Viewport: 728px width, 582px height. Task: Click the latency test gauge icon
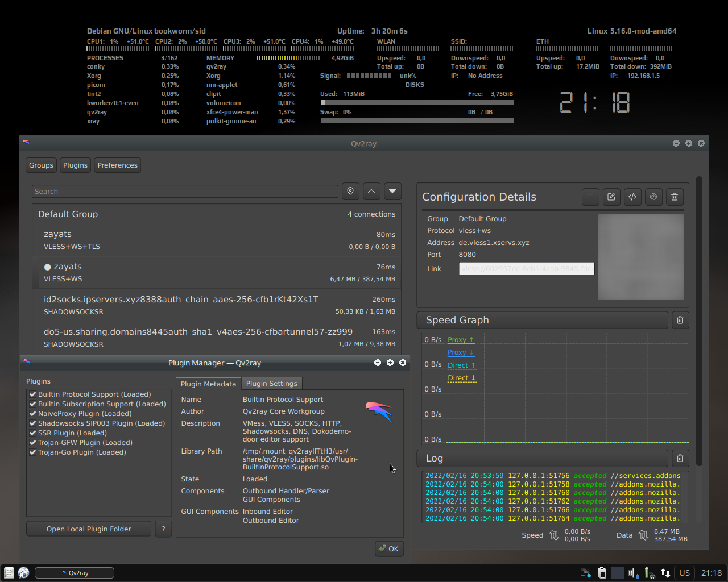click(653, 197)
